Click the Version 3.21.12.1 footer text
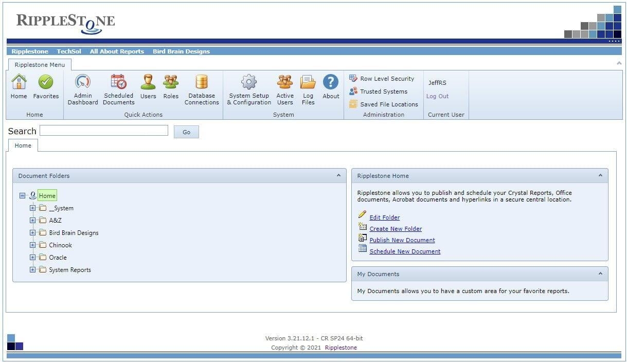The height and width of the screenshot is (364, 627). pos(314,338)
